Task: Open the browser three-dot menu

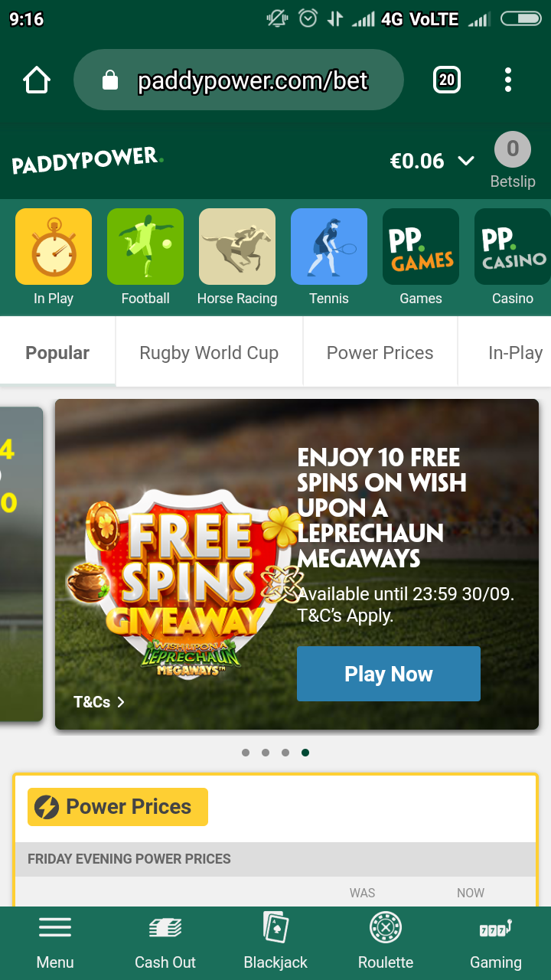Action: click(x=508, y=80)
